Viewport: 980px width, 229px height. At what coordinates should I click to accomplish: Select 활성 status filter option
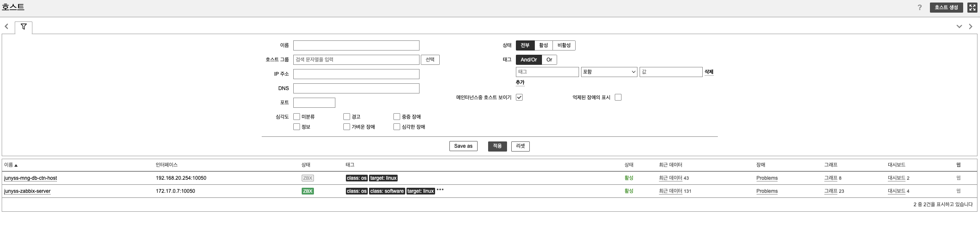tap(544, 45)
